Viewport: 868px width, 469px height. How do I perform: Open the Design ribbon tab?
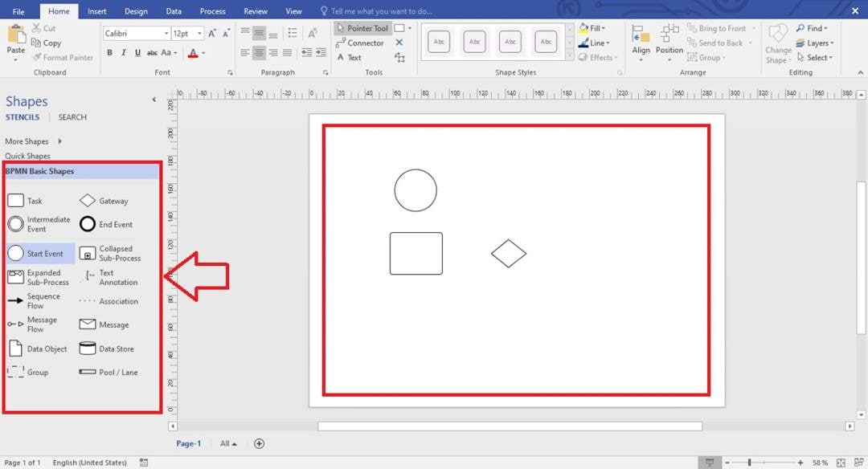(x=136, y=10)
